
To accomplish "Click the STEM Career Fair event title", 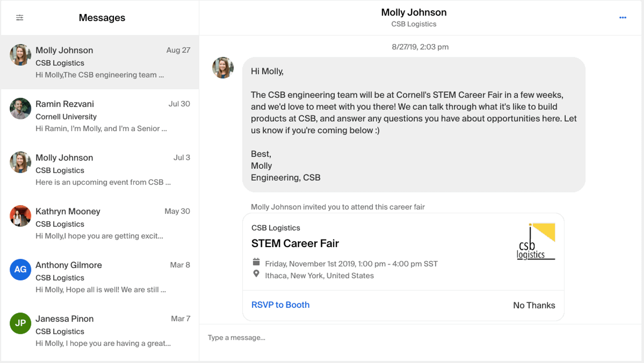I will [295, 243].
